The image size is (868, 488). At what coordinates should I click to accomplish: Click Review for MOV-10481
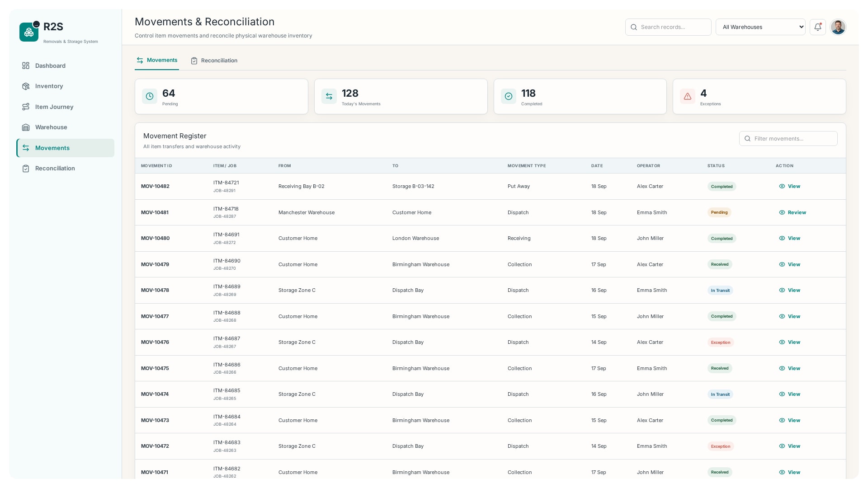793,212
